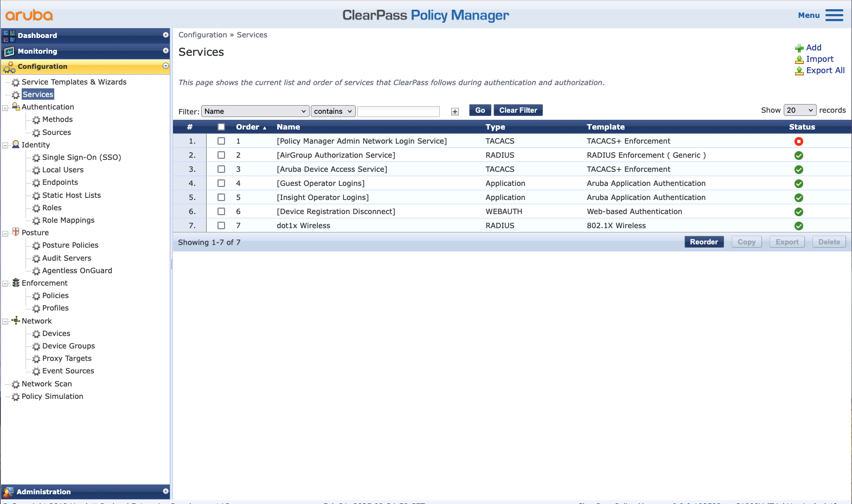Click the Monitoring panel icon

click(9, 51)
